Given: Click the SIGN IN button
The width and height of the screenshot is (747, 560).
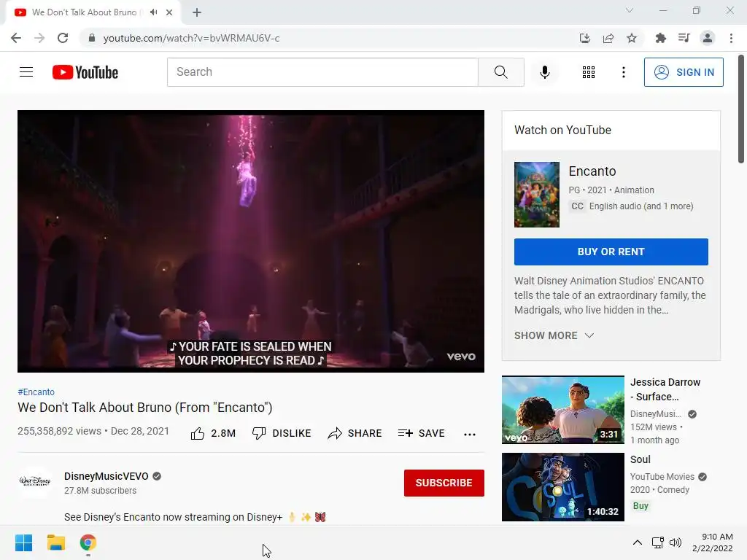Looking at the screenshot, I should coord(684,72).
